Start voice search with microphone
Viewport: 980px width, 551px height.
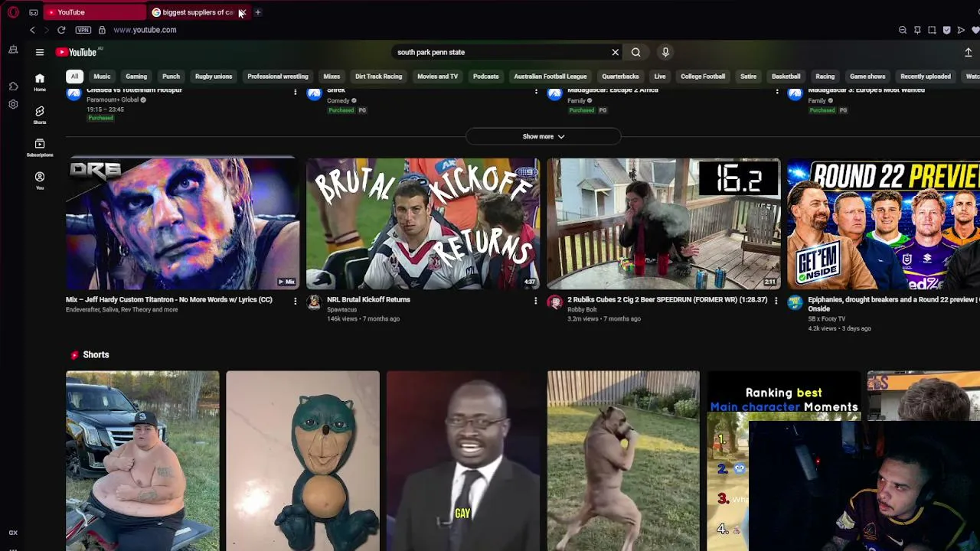point(665,52)
